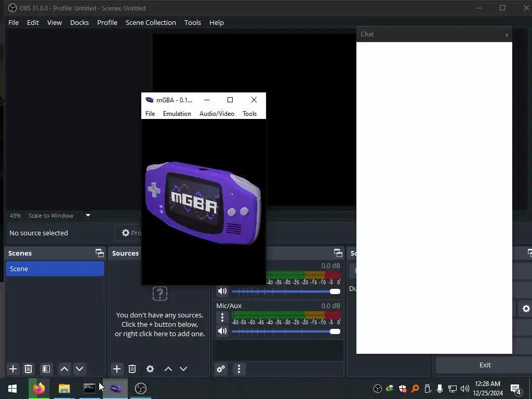Image resolution: width=532 pixels, height=399 pixels.
Task: Expand the Scale to Window preview dropdown
Action: (88, 215)
